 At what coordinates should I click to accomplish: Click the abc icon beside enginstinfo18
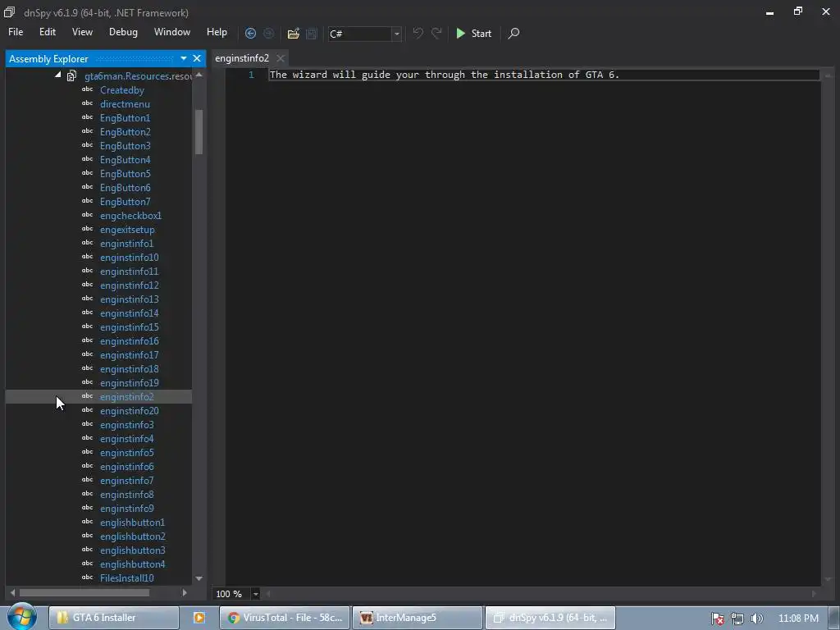point(87,368)
